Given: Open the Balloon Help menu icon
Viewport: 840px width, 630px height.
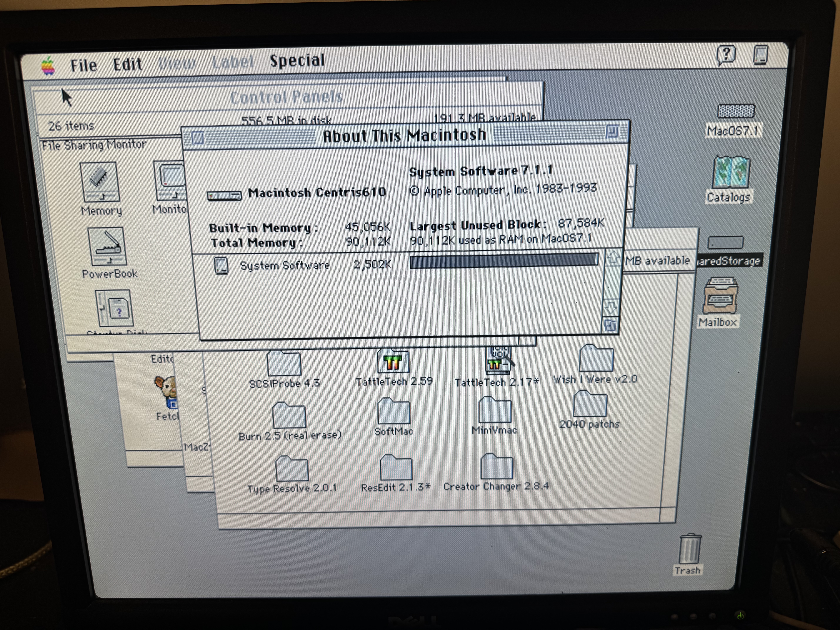Looking at the screenshot, I should pyautogui.click(x=726, y=55).
